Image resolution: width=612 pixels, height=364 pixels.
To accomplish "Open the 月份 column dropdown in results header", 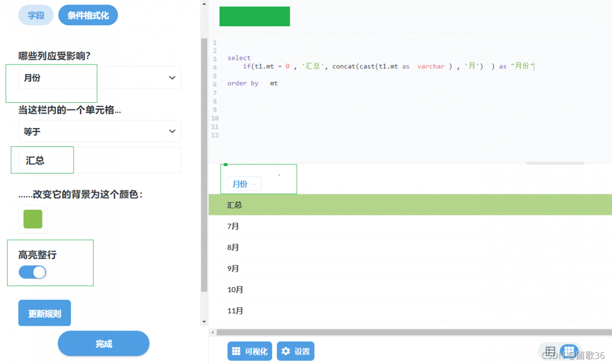I will click(244, 184).
